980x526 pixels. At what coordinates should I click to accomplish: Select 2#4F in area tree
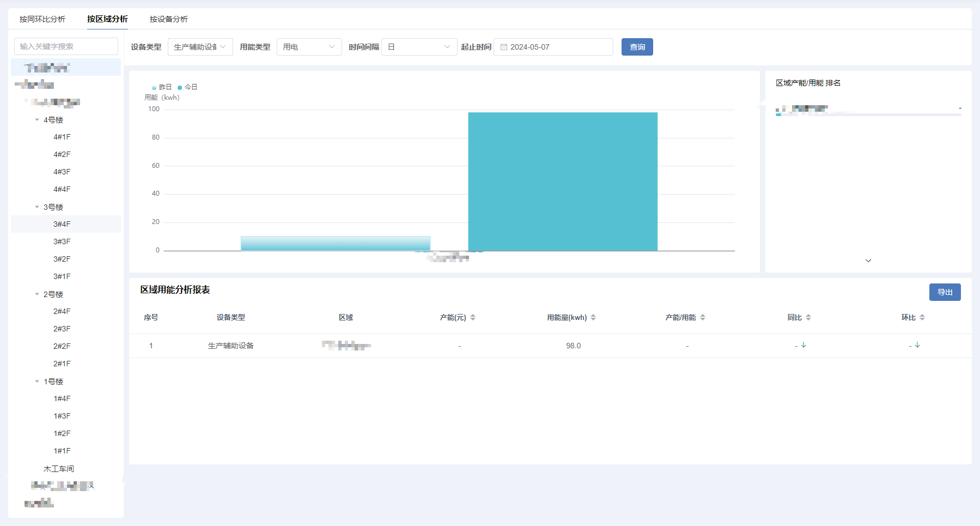point(62,311)
